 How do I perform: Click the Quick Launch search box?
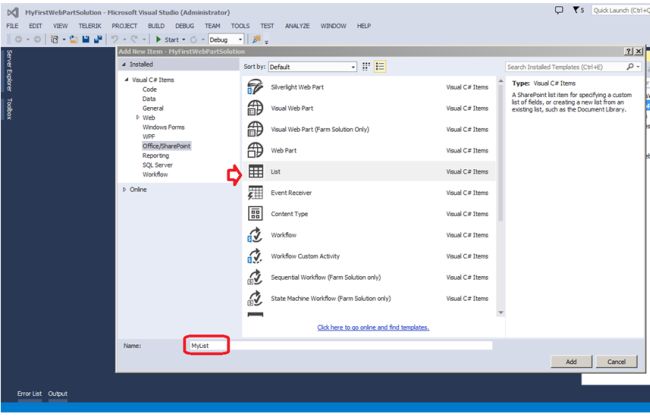[621, 10]
